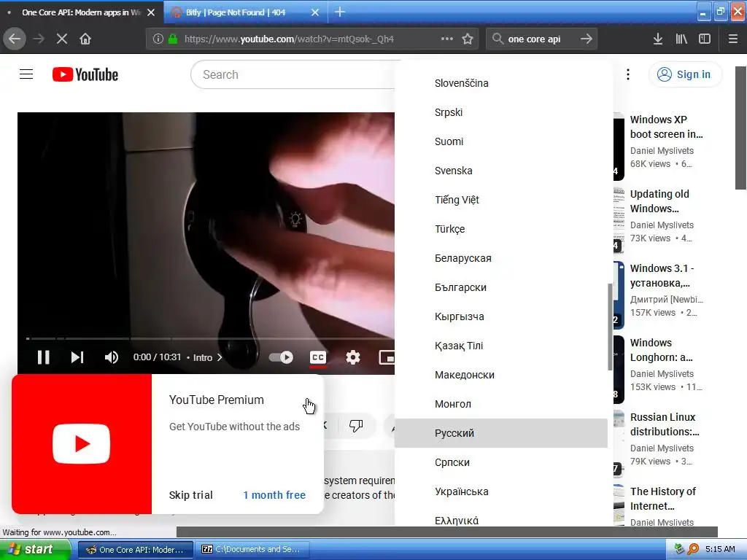Open browser downloads panel
The width and height of the screenshot is (747, 560).
coord(658,39)
